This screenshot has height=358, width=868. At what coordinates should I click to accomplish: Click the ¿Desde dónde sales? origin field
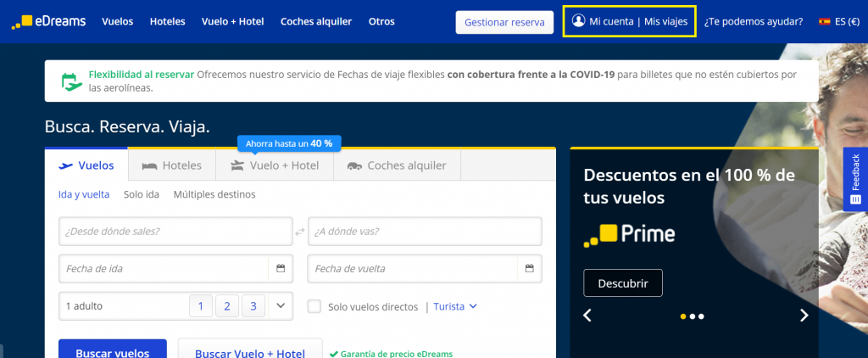175,232
